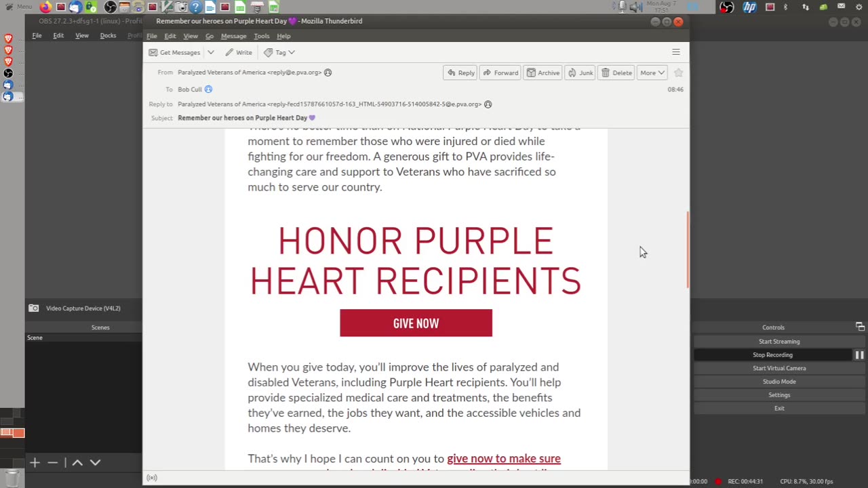Screen dimensions: 868x488
Task: Open the OBS View menu
Action: tap(82, 35)
